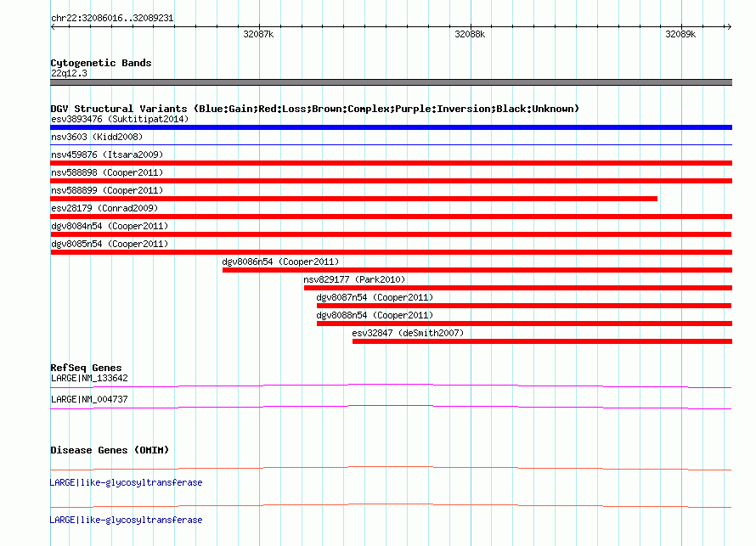
Task: Click the Cytogenetic Bands track title
Action: pos(101,63)
